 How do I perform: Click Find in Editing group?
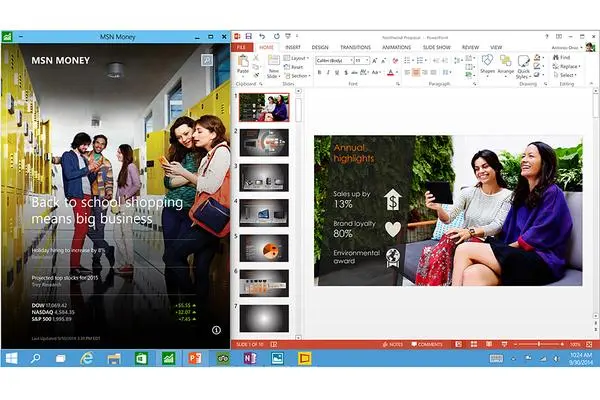(562, 57)
